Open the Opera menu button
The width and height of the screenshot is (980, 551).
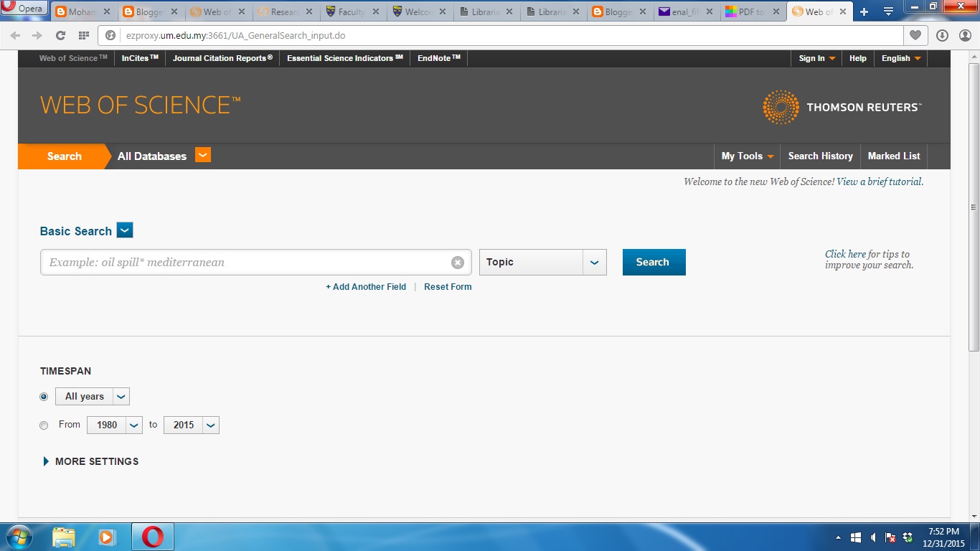click(x=24, y=9)
